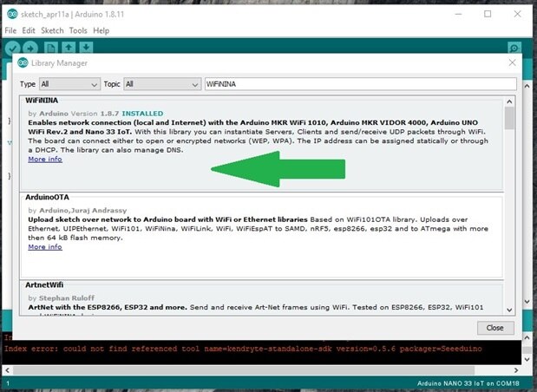
Task: Open the Type dropdown
Action: (69, 84)
